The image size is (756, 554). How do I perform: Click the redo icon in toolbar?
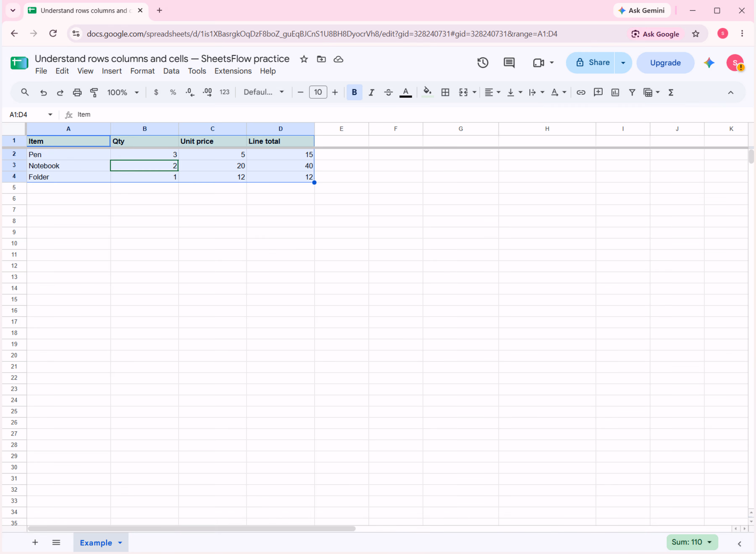pos(60,92)
